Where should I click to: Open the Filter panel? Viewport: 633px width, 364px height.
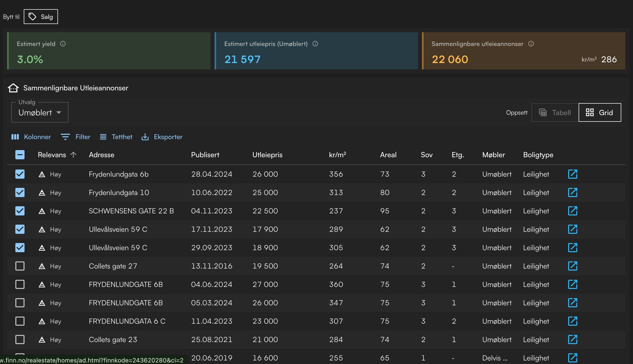coord(76,137)
